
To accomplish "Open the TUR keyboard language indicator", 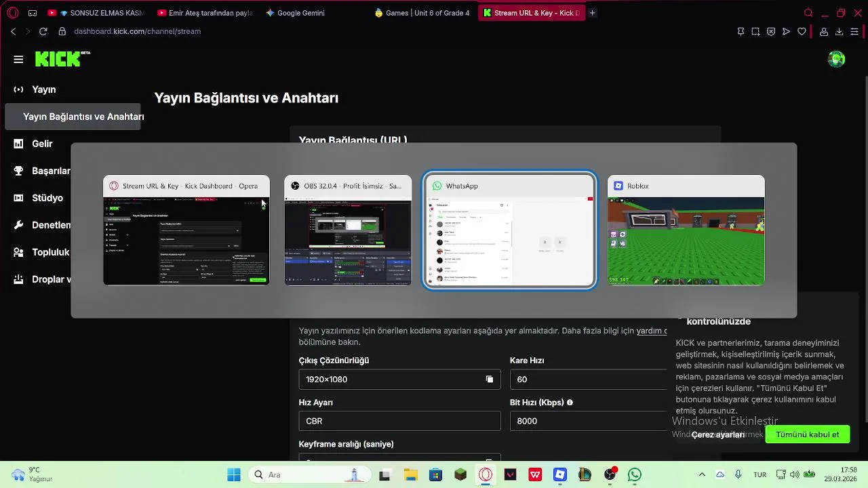I will (x=759, y=475).
